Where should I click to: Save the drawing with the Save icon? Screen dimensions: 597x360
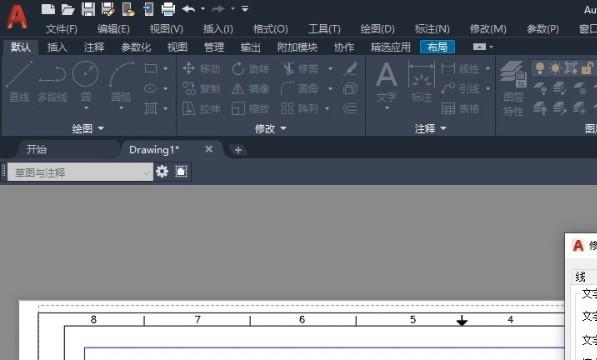click(x=88, y=9)
